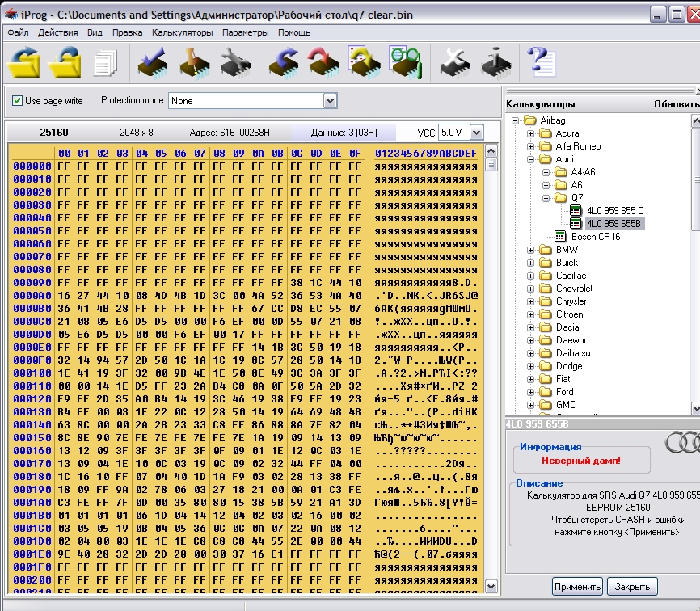Collapse the Audi folder
The image size is (700, 611).
tap(530, 159)
